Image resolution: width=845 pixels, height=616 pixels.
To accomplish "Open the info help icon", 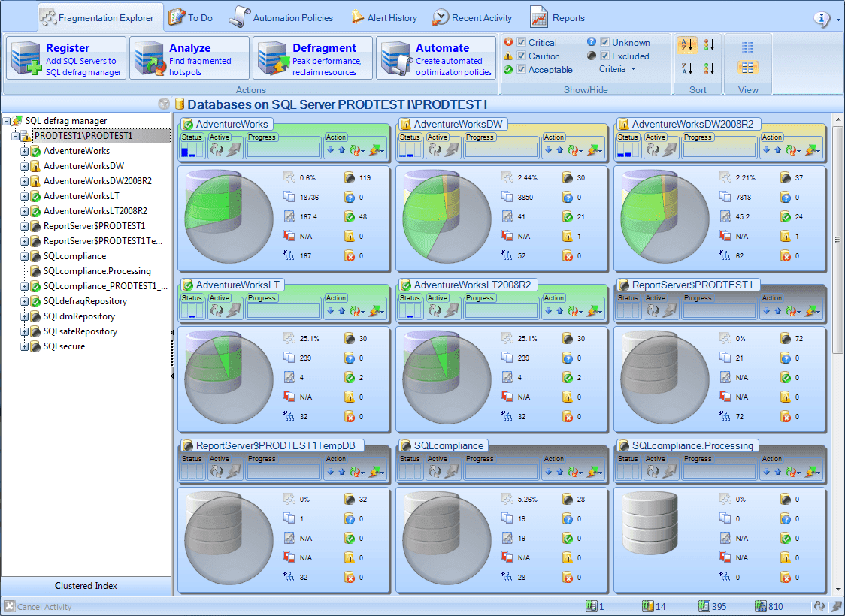I will 821,19.
